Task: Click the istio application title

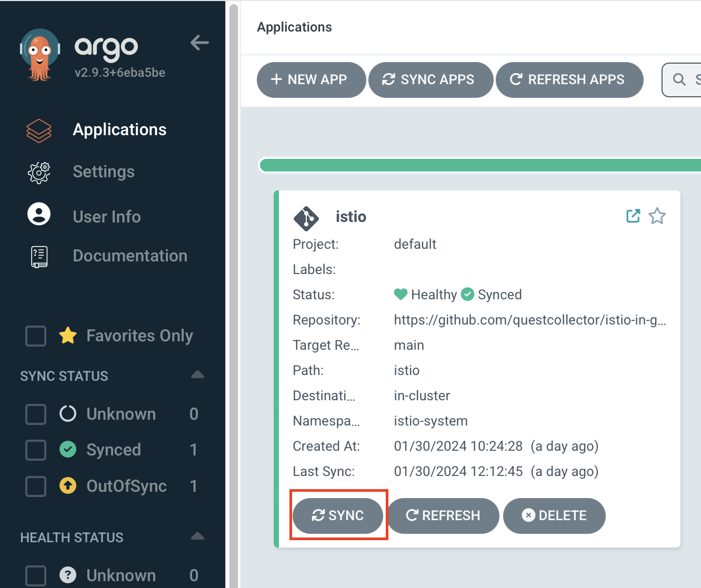Action: [351, 217]
